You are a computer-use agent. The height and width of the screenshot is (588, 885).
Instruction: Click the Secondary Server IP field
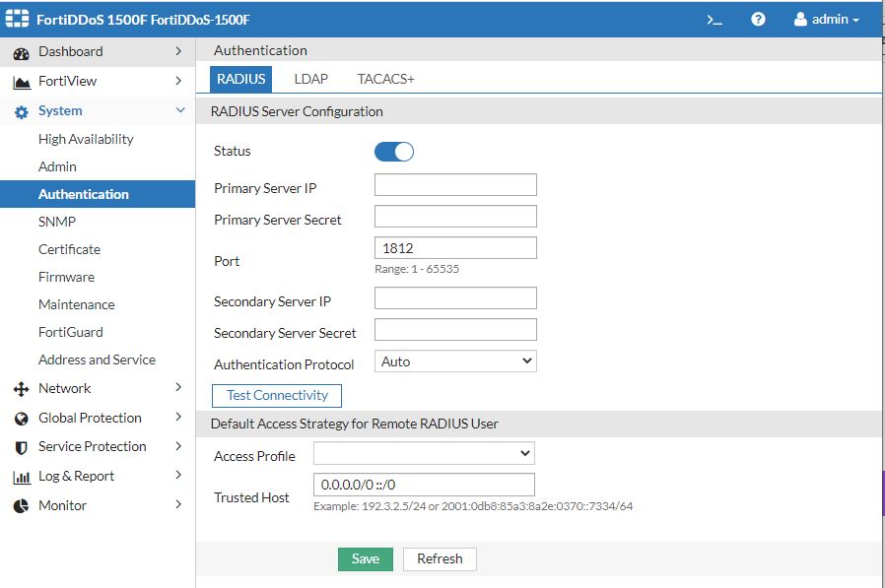click(x=455, y=298)
